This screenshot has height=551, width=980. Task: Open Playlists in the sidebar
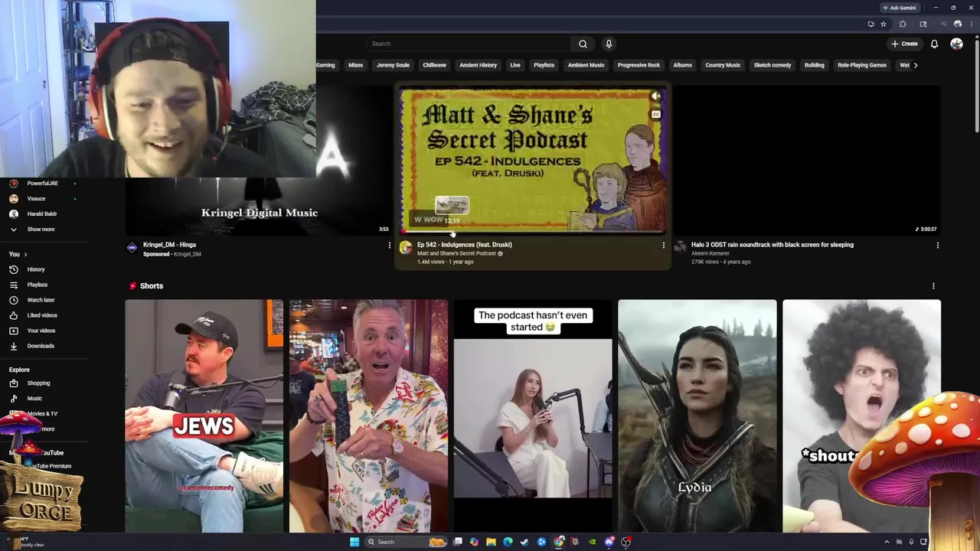[37, 285]
